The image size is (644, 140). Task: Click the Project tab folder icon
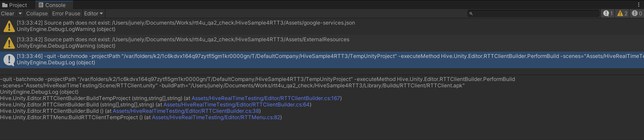pyautogui.click(x=5, y=5)
